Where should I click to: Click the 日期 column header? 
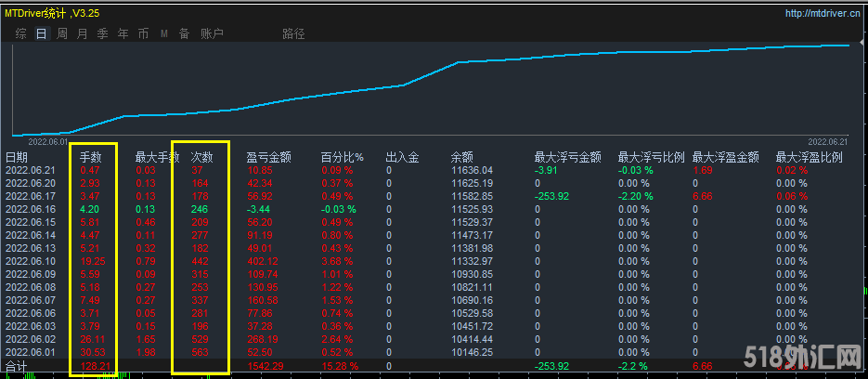click(x=18, y=158)
